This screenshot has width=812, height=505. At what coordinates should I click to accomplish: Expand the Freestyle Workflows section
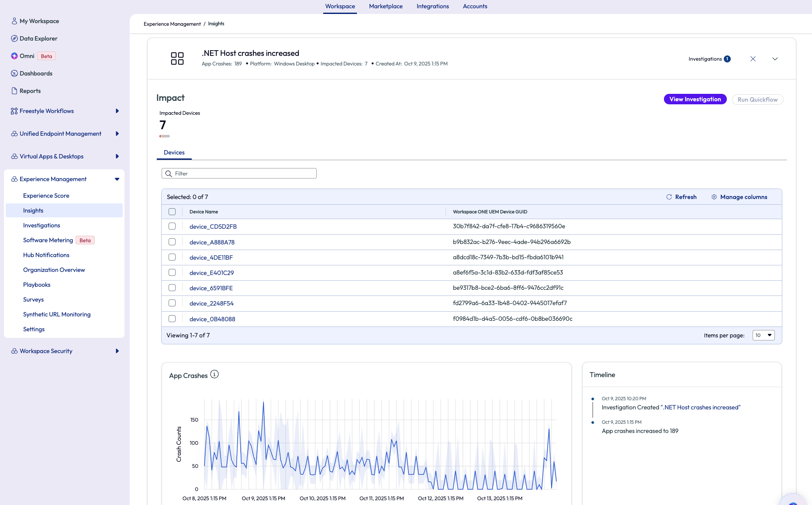click(117, 111)
